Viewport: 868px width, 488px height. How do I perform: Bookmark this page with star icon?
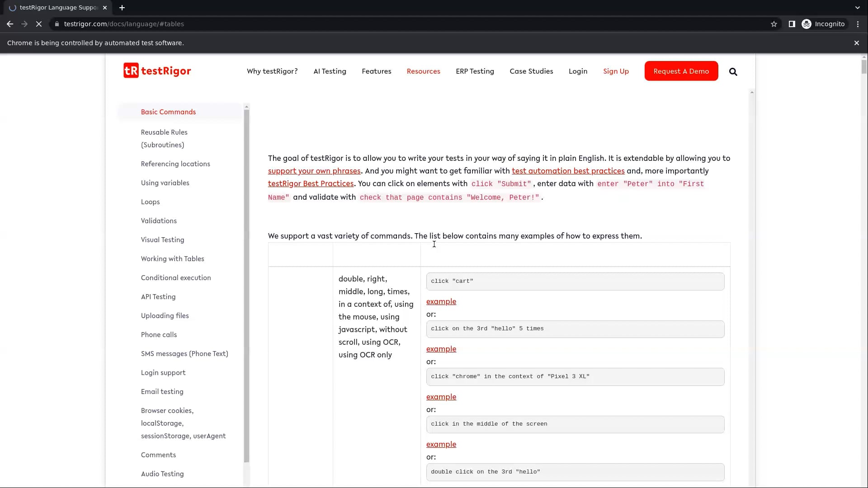tap(774, 24)
